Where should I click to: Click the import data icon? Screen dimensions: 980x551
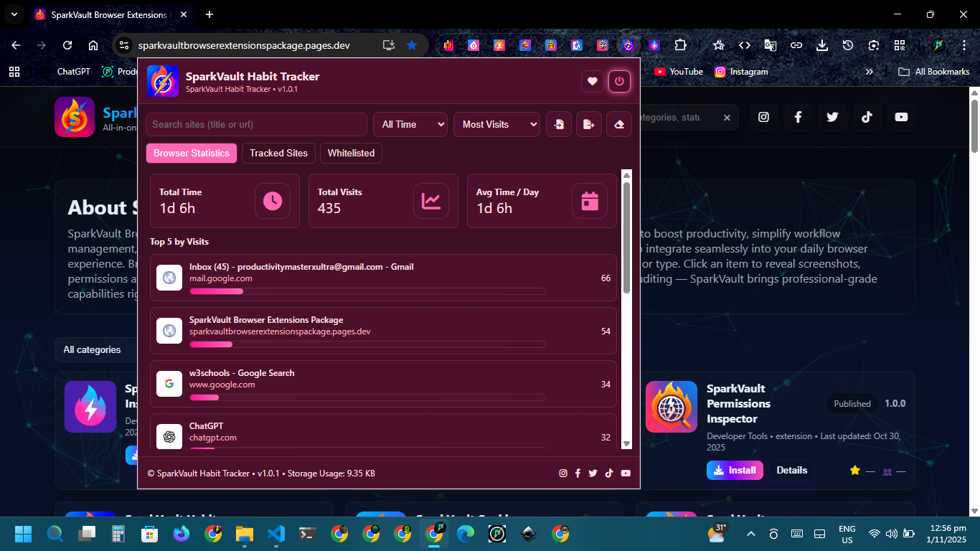[559, 124]
